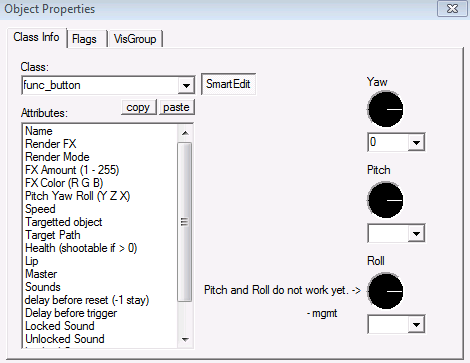Click the empty Pitch value field

tap(388, 233)
